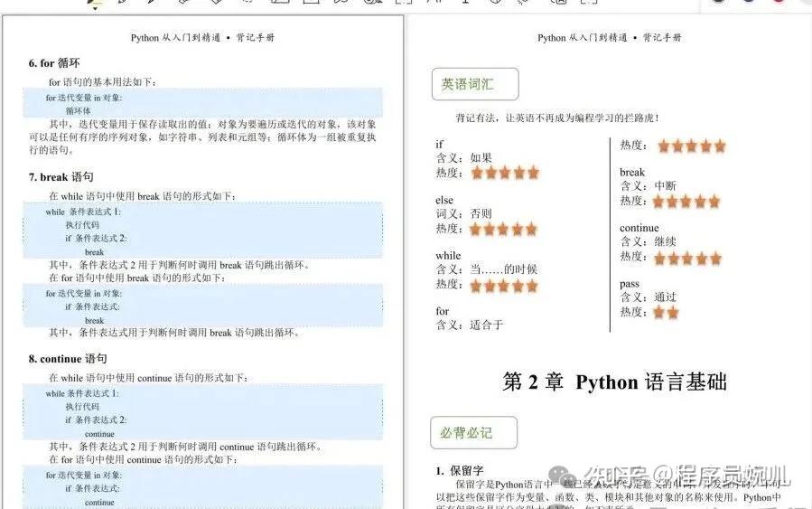Click the star rating below "含义: 如果"
Viewport: 812px width, 509px height.
click(505, 173)
